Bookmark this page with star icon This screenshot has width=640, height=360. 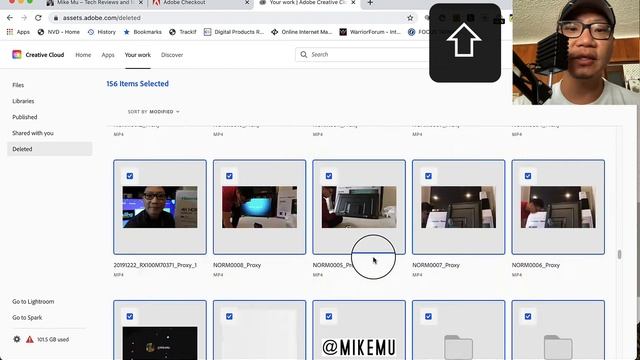click(x=410, y=18)
